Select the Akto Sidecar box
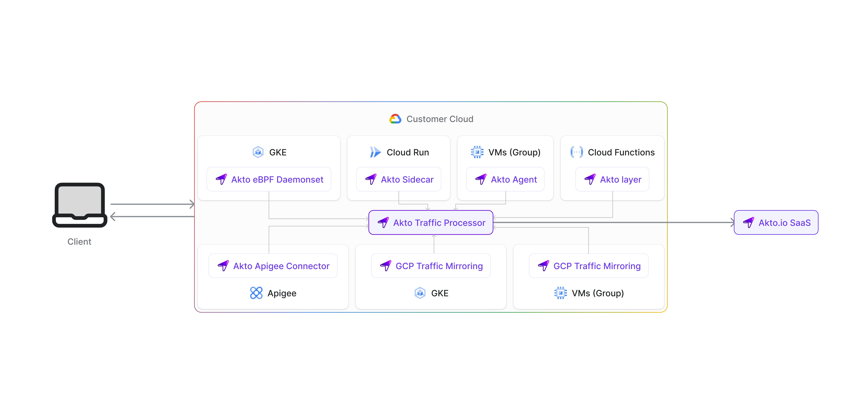The width and height of the screenshot is (868, 414). [x=399, y=180]
